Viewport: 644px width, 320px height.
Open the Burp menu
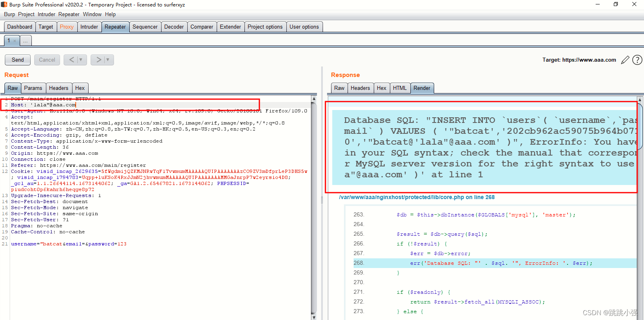pos(10,14)
